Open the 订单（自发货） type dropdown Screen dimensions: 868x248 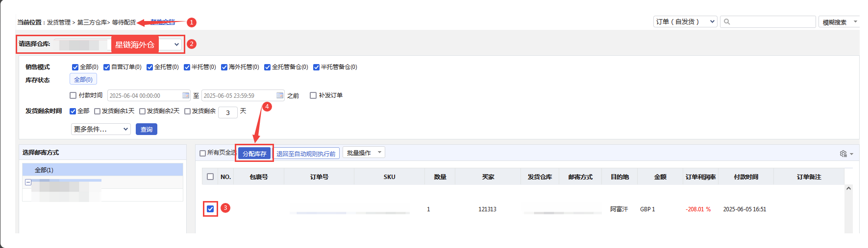coord(685,22)
